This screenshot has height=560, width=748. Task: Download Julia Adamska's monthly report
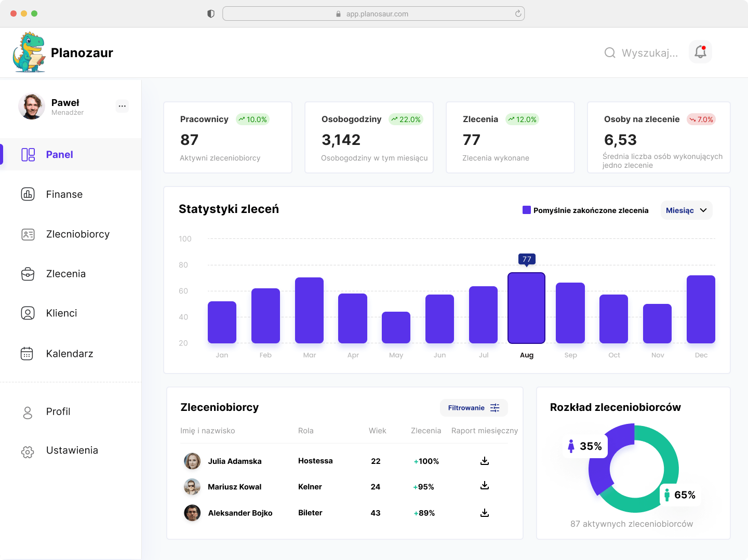tap(485, 461)
